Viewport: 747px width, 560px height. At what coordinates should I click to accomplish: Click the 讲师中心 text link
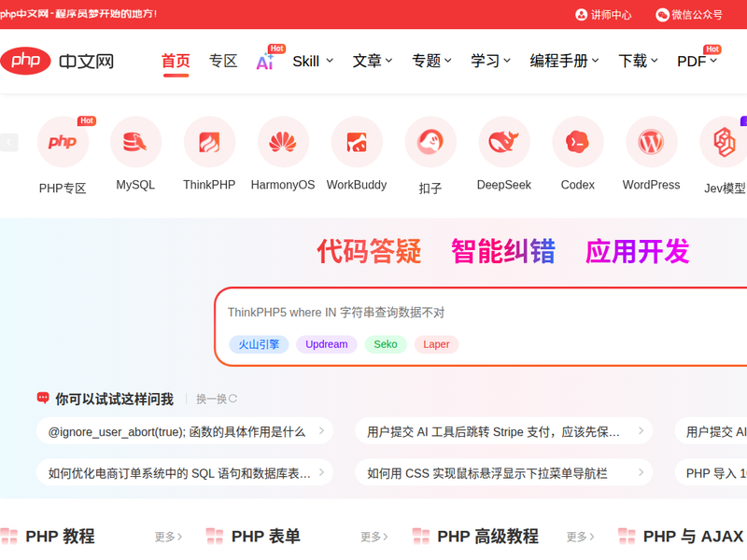tap(612, 15)
